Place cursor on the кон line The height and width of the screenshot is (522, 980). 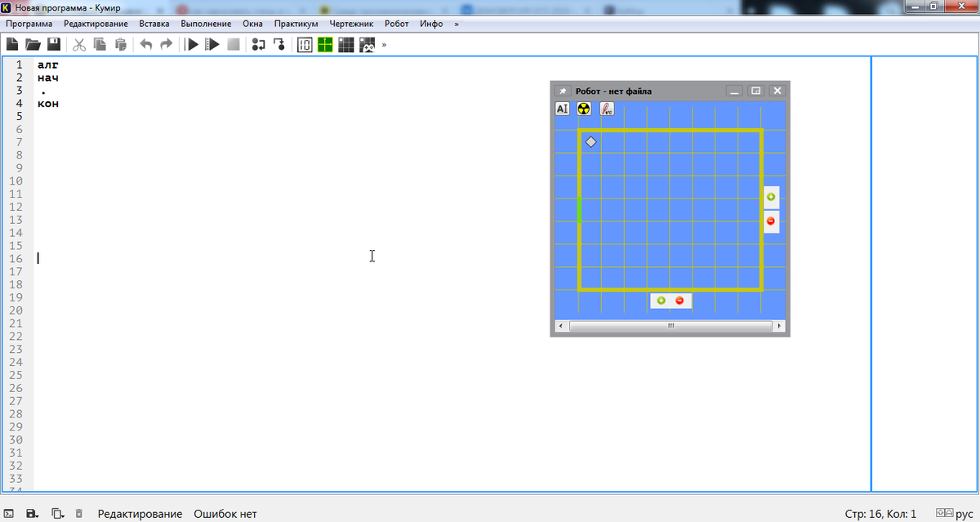(x=48, y=104)
